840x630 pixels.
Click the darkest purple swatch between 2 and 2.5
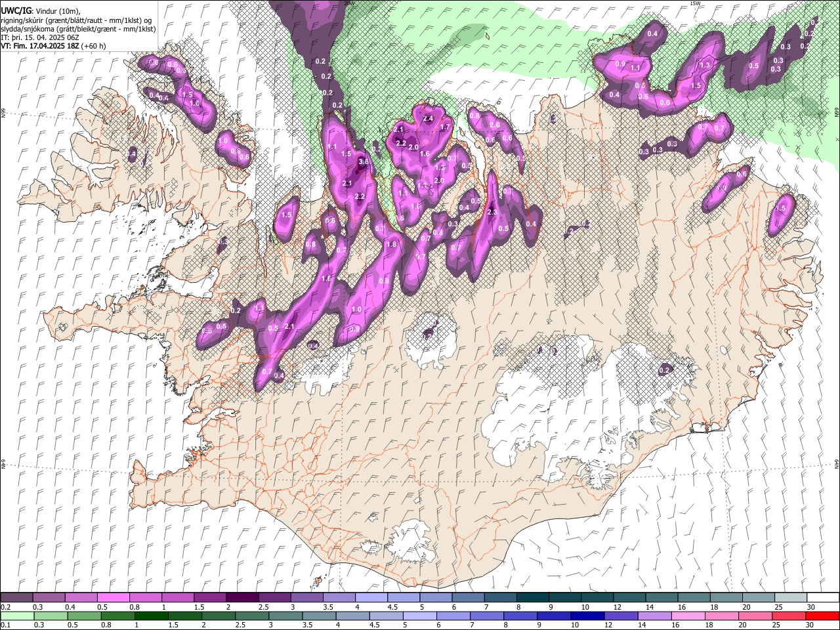[242, 598]
